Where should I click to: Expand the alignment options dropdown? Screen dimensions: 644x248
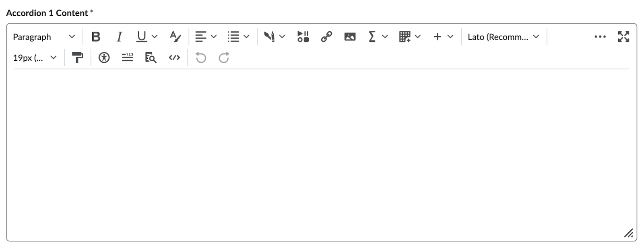point(214,37)
